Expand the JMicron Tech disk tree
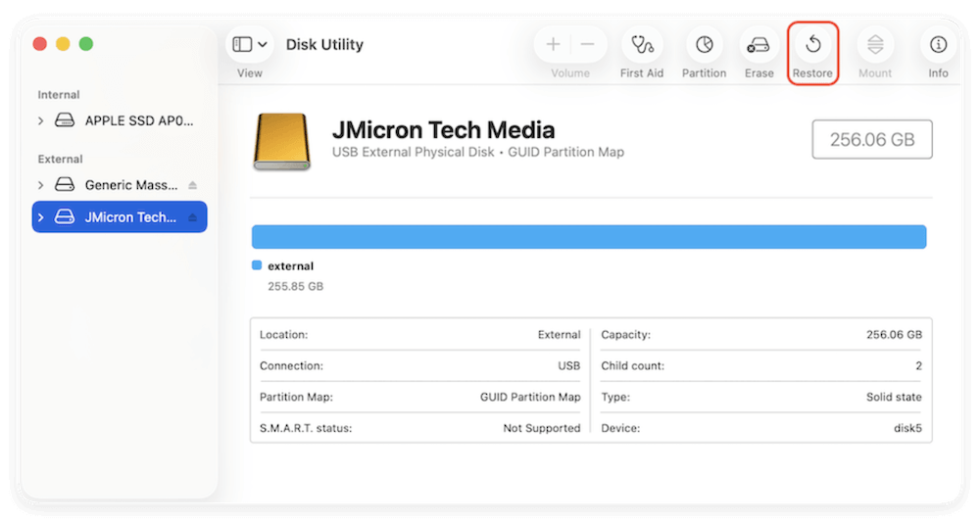Screen dimensions: 980x522 tap(40, 217)
